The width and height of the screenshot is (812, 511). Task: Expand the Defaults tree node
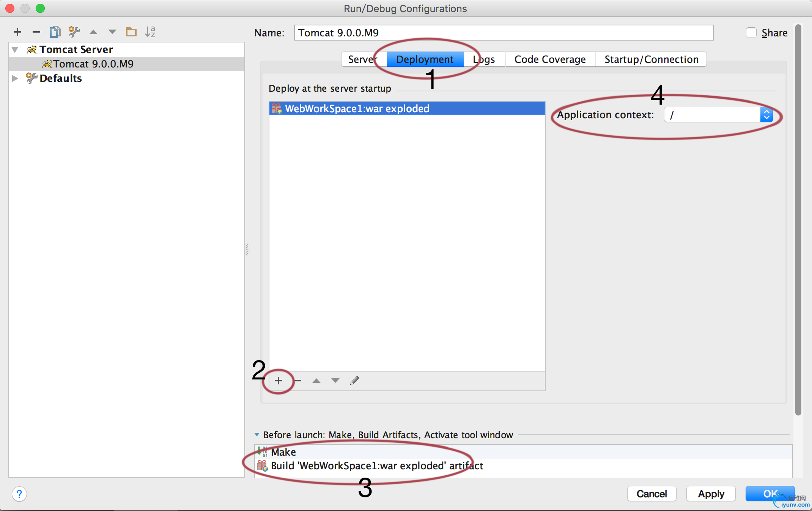point(15,78)
